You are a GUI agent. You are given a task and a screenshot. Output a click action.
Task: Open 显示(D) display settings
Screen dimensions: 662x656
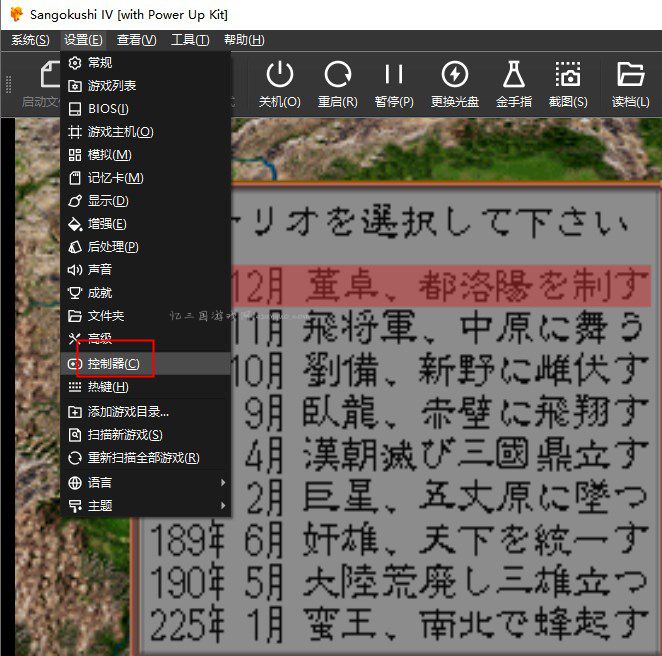[146, 201]
